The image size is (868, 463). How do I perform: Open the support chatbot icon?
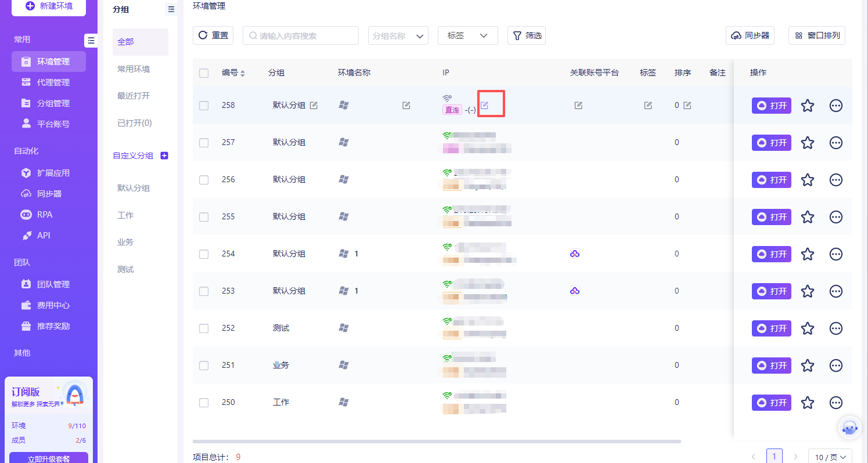tap(849, 428)
